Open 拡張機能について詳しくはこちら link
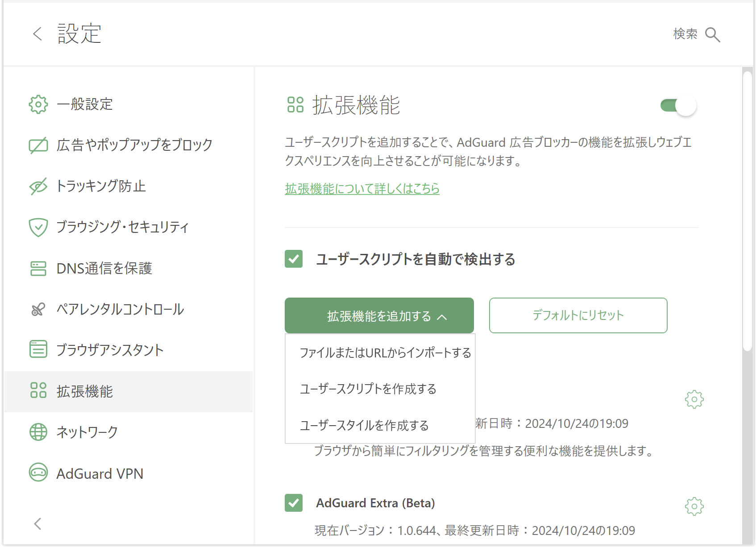The width and height of the screenshot is (756, 547). (362, 189)
